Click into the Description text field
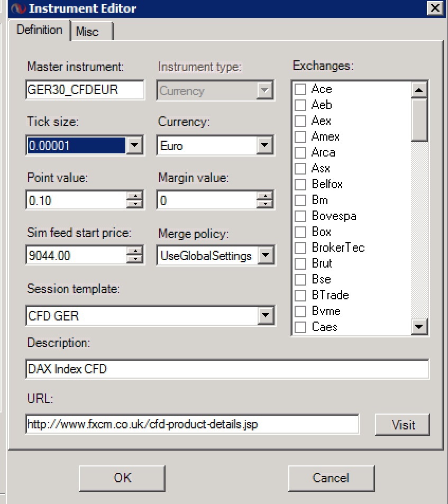Image resolution: width=448 pixels, height=504 pixels. [226, 369]
